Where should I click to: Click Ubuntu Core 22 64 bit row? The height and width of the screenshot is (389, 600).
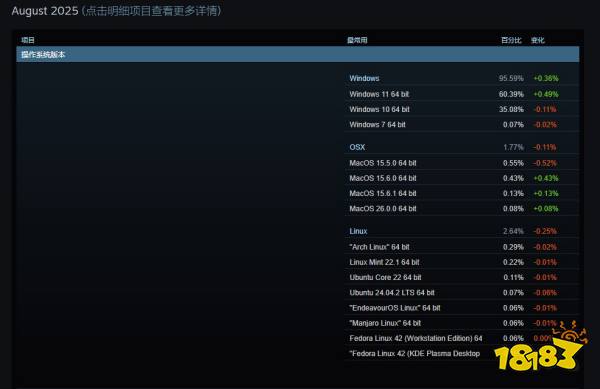point(462,278)
